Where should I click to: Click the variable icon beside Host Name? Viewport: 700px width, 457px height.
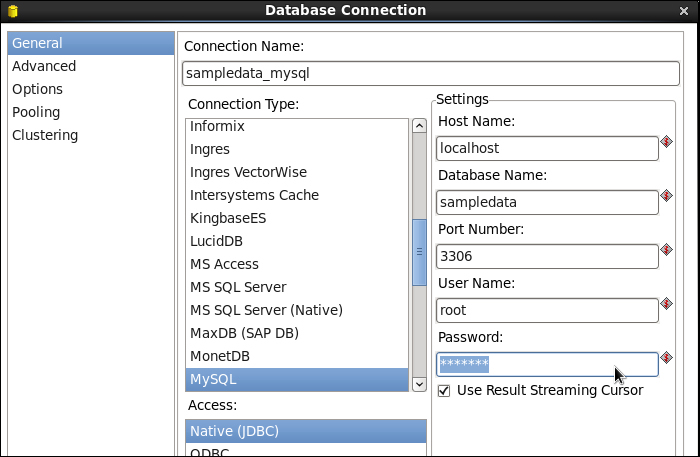coord(667,142)
